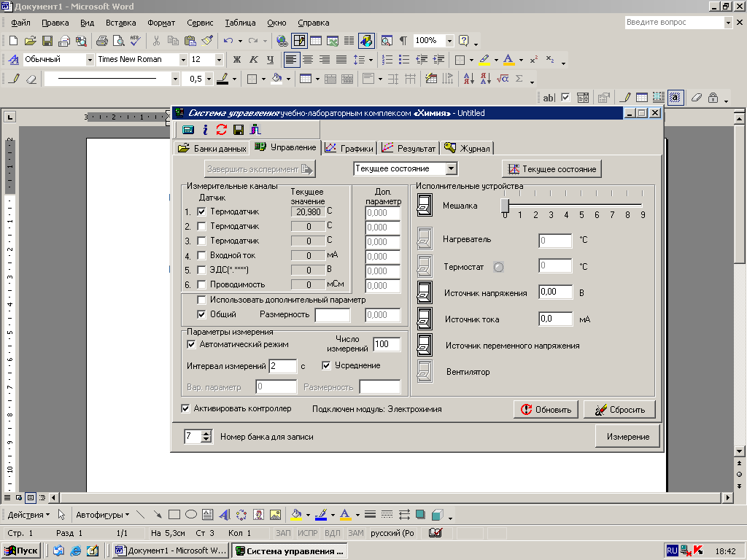Uncheck the first Термодатчик channel 1 checkbox
Image resolution: width=747 pixels, height=560 pixels.
click(x=201, y=211)
